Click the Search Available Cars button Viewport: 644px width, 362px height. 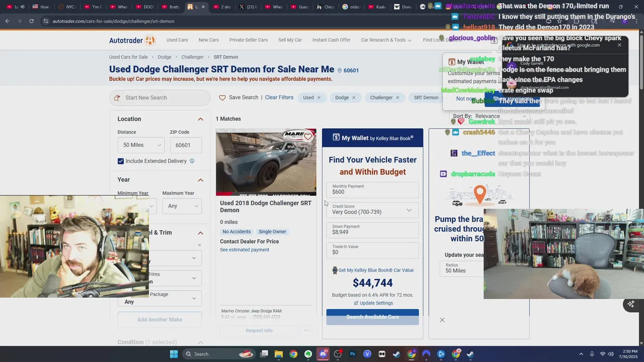coord(372,317)
